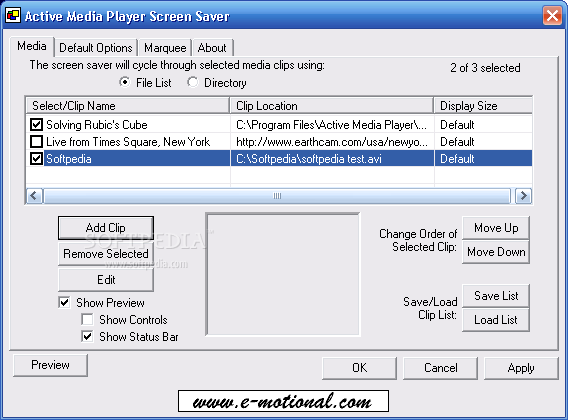568x420 pixels.
Task: Select the Live from Times Square, New York row
Action: click(x=279, y=142)
